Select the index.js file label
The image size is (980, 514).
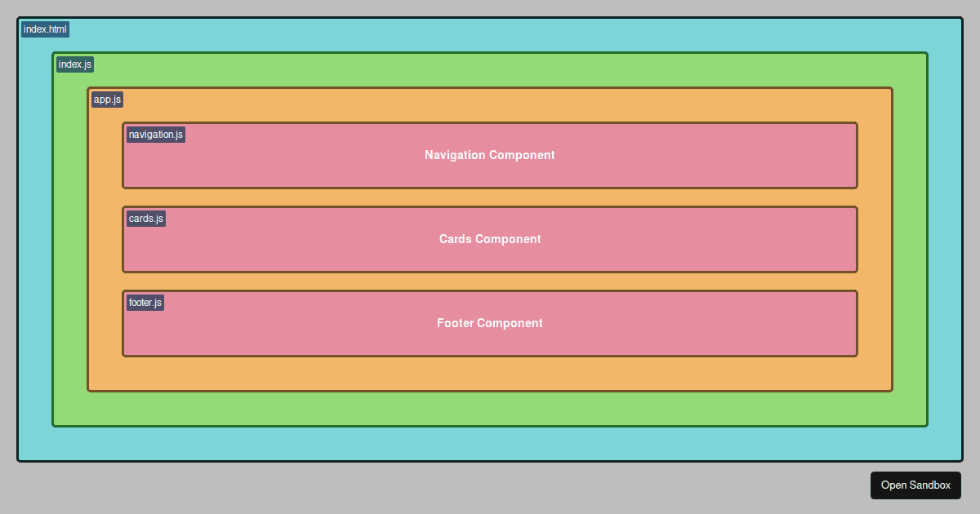[75, 64]
